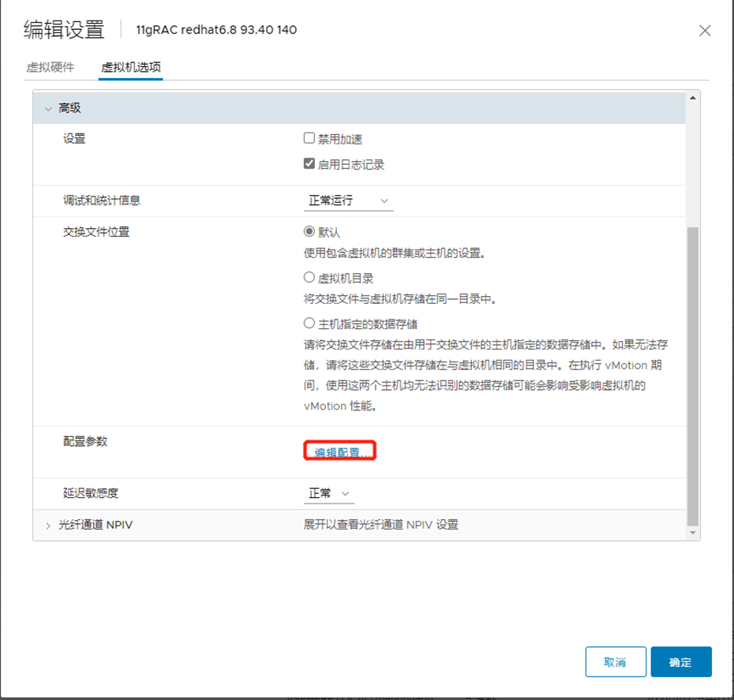Screen dimensions: 734x700
Task: Click the scrollbar down arrow
Action: pos(693,533)
